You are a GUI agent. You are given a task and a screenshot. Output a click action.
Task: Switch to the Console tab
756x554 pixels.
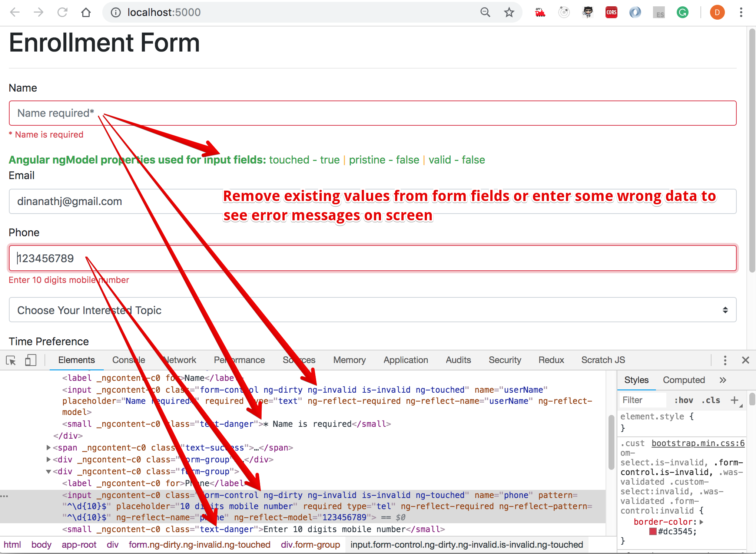tap(129, 360)
